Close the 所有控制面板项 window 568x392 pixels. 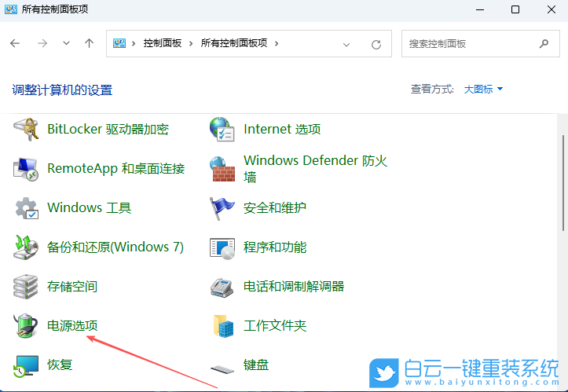click(x=552, y=9)
